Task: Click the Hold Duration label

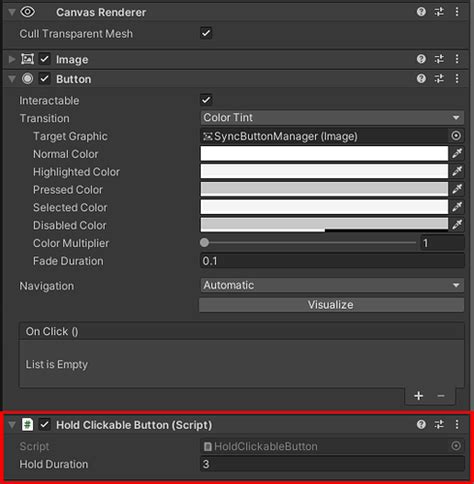Action: point(54,464)
